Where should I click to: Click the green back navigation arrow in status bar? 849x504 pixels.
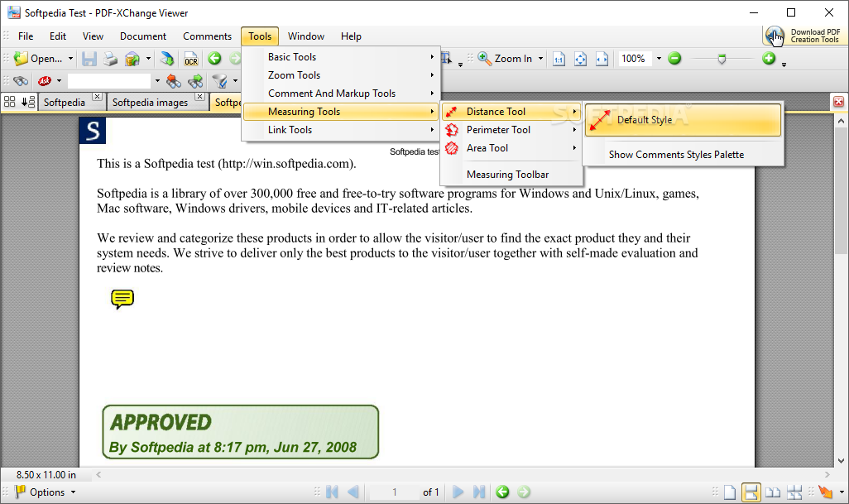502,492
